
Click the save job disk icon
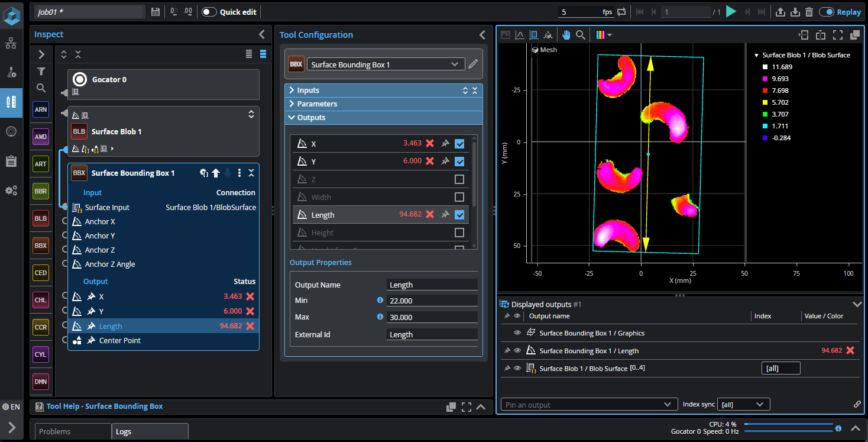156,12
